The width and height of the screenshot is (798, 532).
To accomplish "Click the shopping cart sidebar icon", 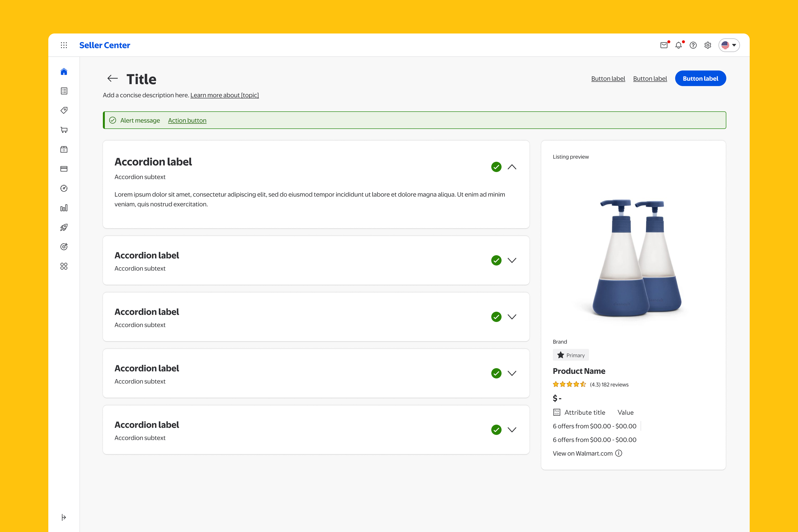I will coord(64,130).
